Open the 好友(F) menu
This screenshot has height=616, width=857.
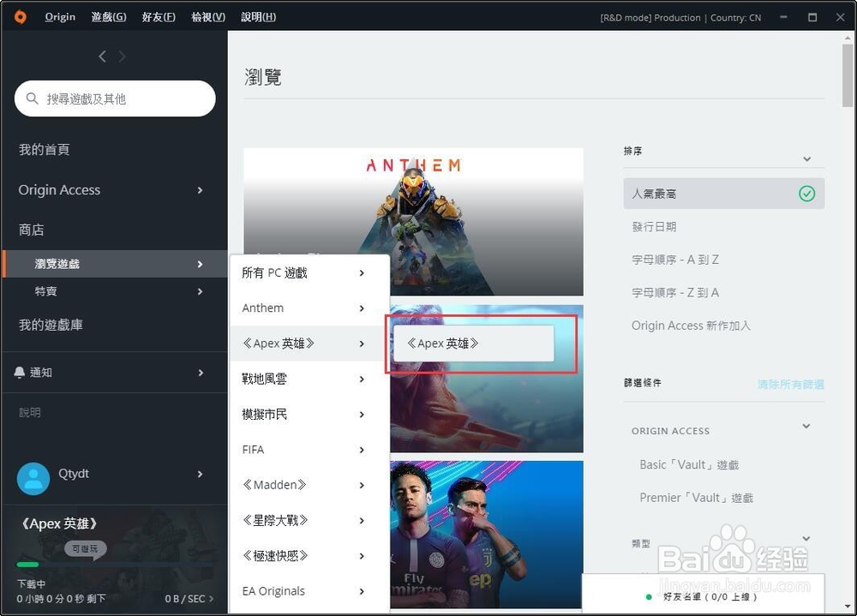[x=159, y=17]
